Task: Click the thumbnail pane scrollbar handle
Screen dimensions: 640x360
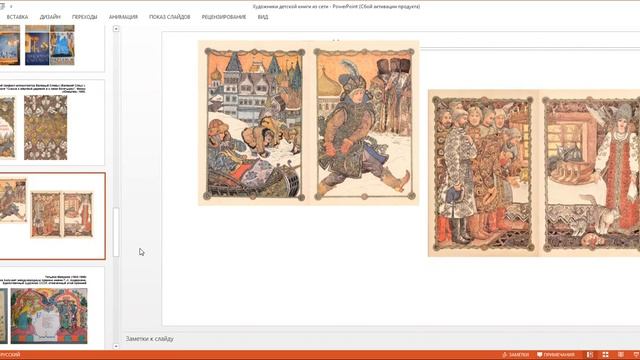Action: 116,232
